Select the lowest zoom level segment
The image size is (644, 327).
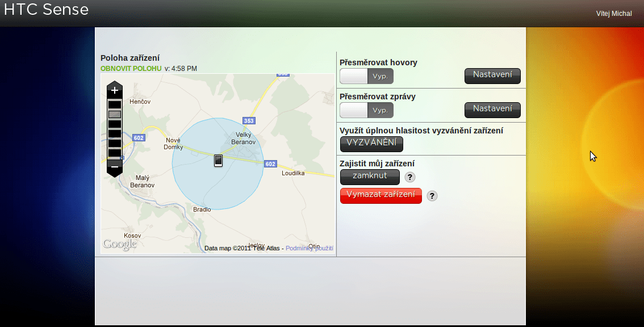tap(115, 153)
